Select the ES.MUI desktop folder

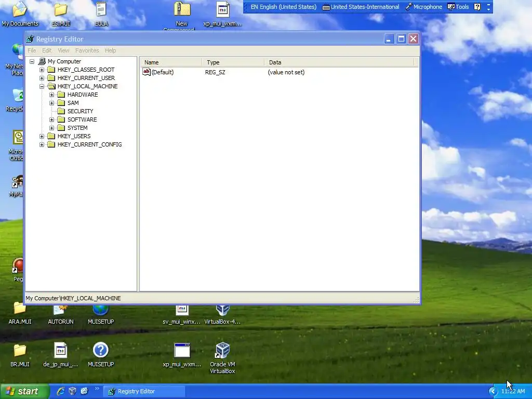click(x=61, y=14)
